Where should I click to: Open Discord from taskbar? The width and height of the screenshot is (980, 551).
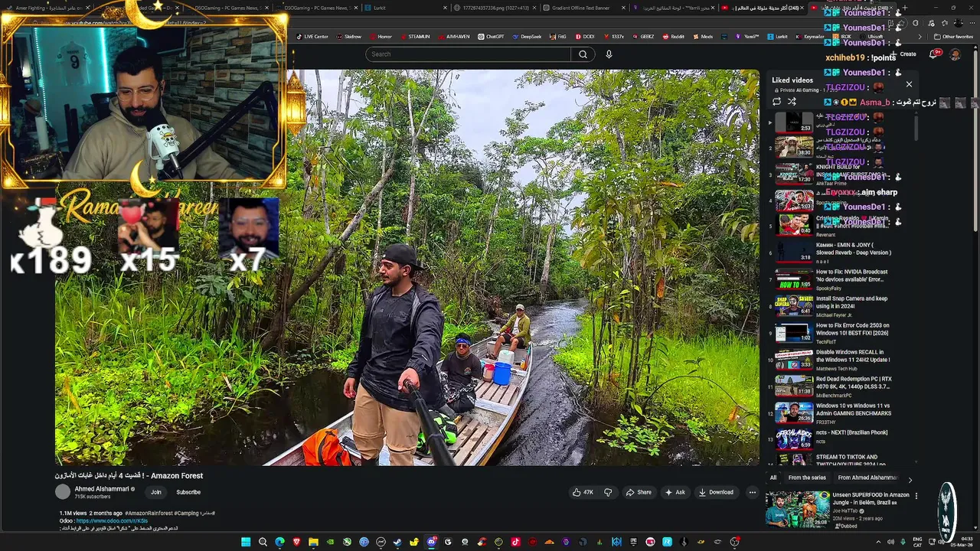431,542
